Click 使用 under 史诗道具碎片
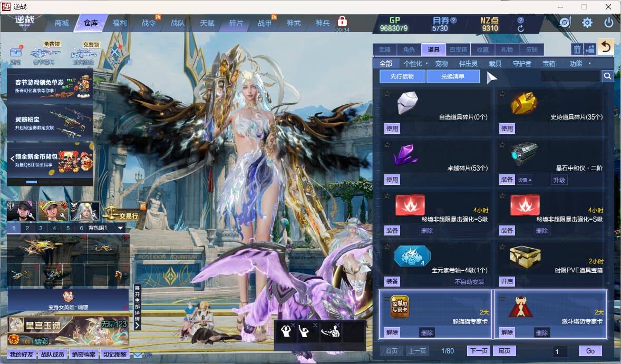The height and width of the screenshot is (364, 621). [x=507, y=129]
